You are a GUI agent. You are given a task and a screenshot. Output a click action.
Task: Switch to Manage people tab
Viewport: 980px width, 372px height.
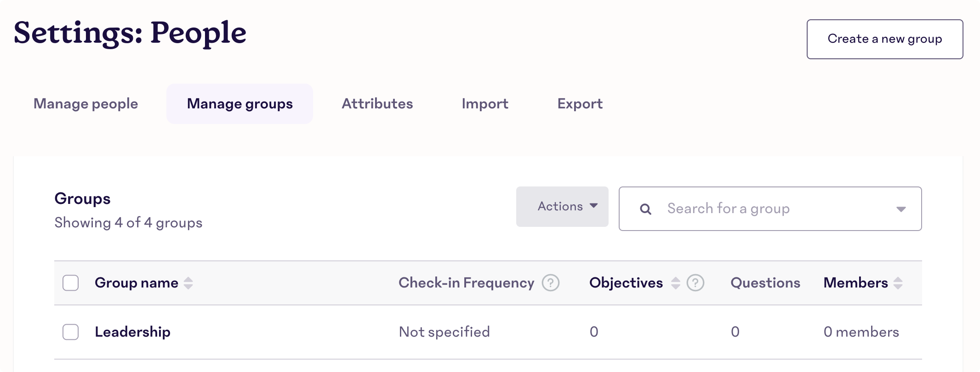[86, 104]
